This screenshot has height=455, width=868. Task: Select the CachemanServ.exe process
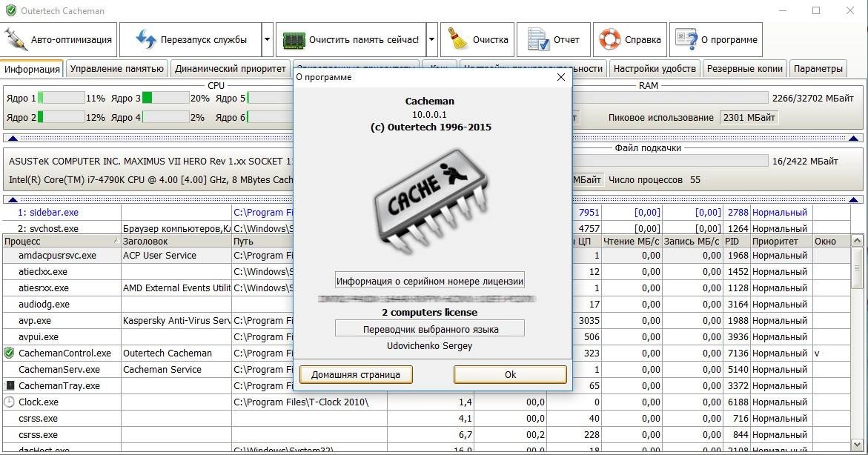59,369
